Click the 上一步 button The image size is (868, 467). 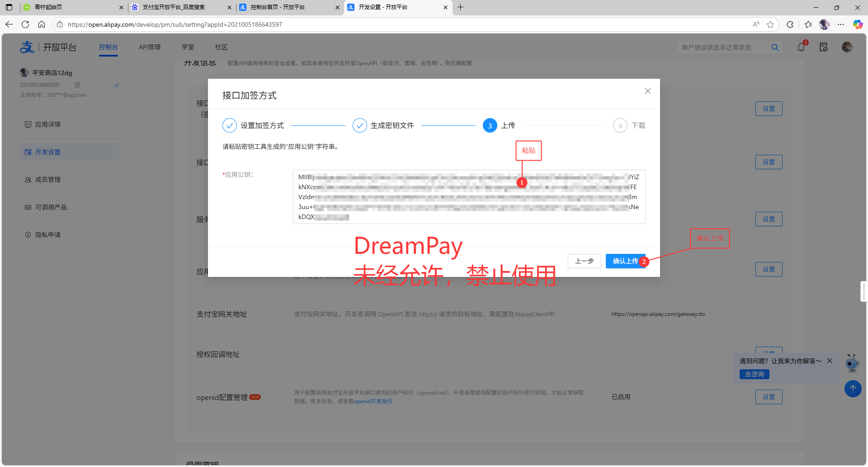pyautogui.click(x=584, y=261)
